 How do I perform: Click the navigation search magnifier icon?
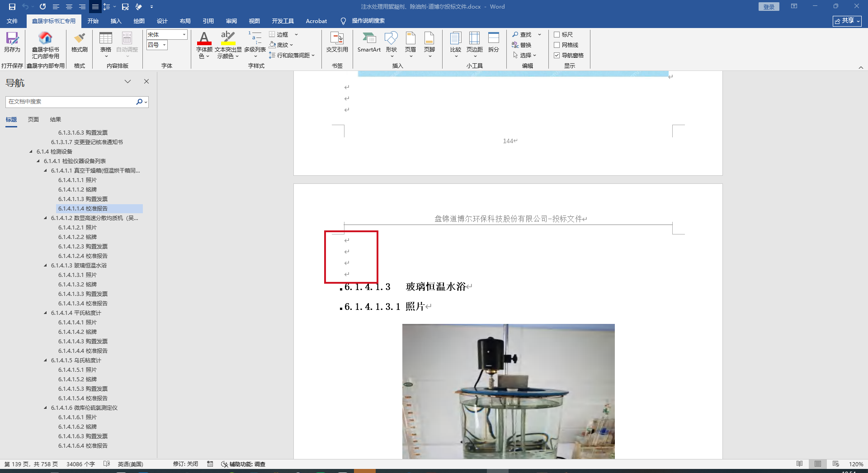(139, 102)
